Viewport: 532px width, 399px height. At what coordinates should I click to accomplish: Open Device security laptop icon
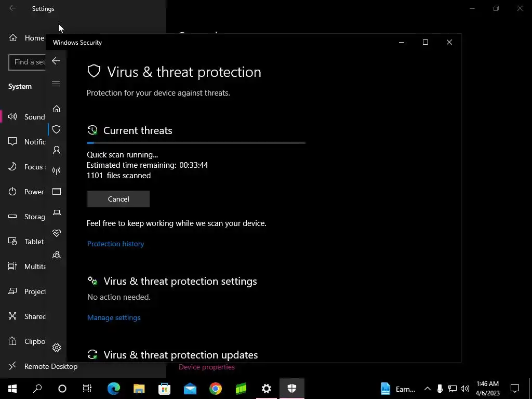57,212
